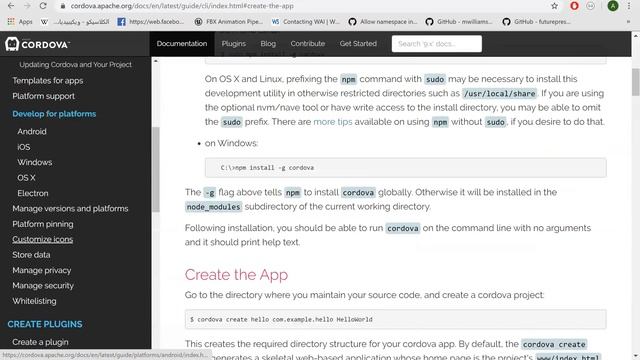
Task: Click the browser back arrow
Action: (11, 6)
